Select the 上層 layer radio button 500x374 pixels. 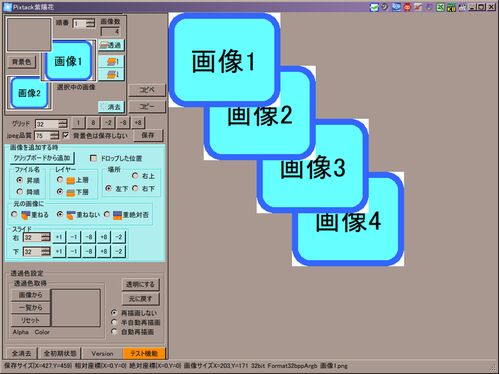point(60,180)
